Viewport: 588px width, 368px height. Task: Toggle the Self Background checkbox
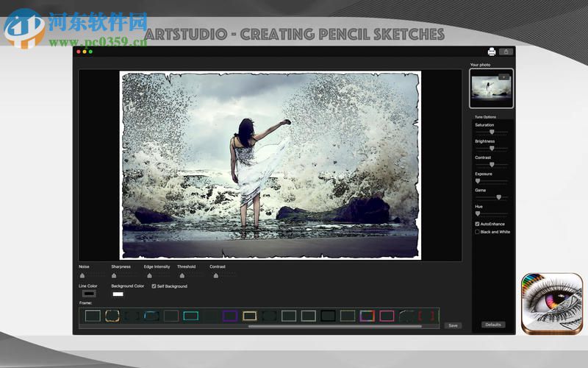[x=154, y=286]
